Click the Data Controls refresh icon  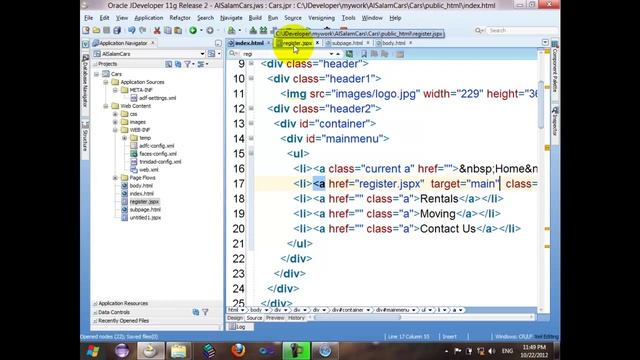(x=196, y=312)
